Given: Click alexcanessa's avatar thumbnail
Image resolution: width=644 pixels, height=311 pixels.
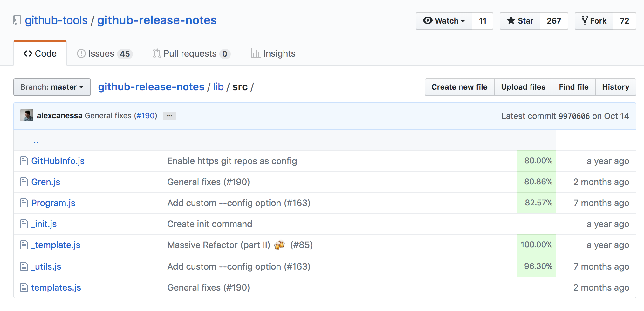Looking at the screenshot, I should click(27, 115).
